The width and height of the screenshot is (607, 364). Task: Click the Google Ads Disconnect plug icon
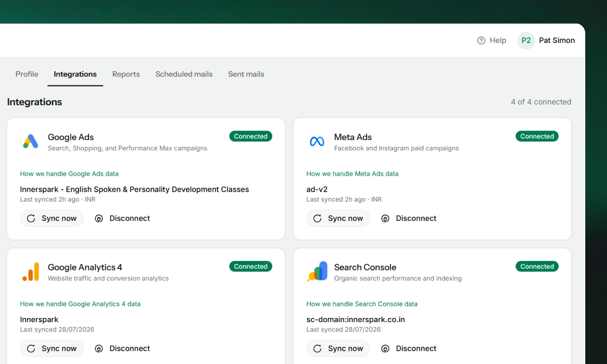99,218
